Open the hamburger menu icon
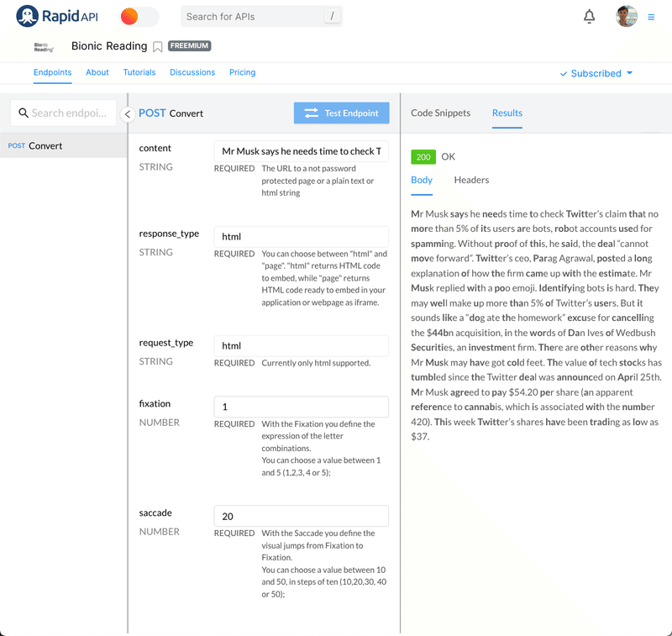 651,17
